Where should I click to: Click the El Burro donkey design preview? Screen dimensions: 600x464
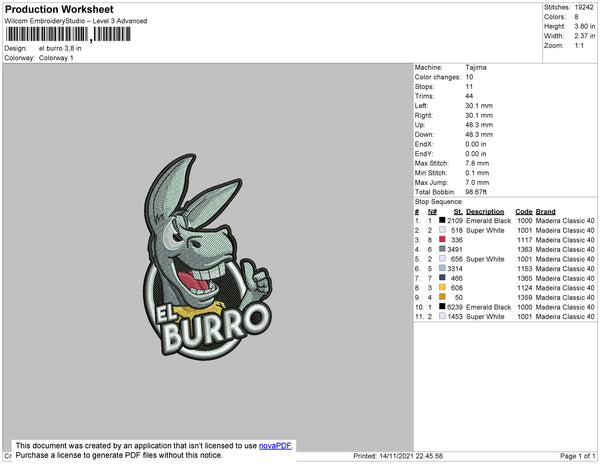point(208,257)
